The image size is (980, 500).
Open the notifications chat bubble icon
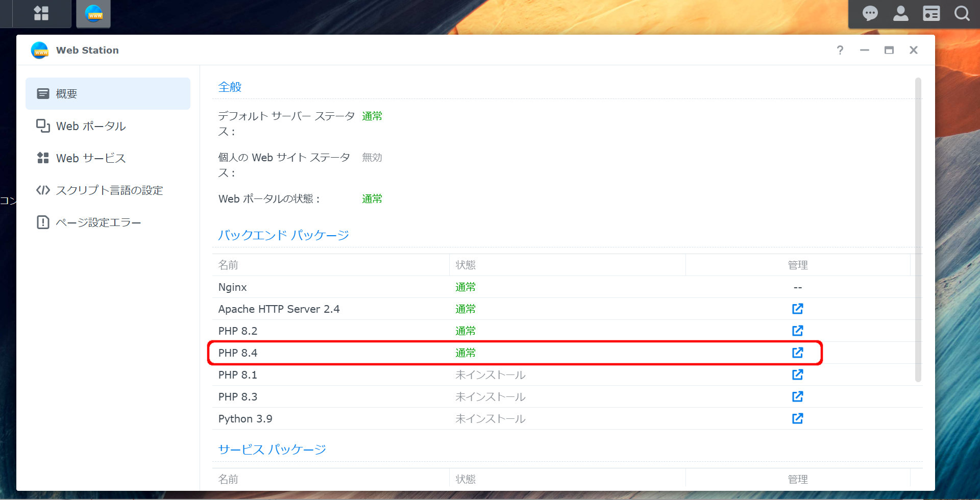[x=870, y=13]
